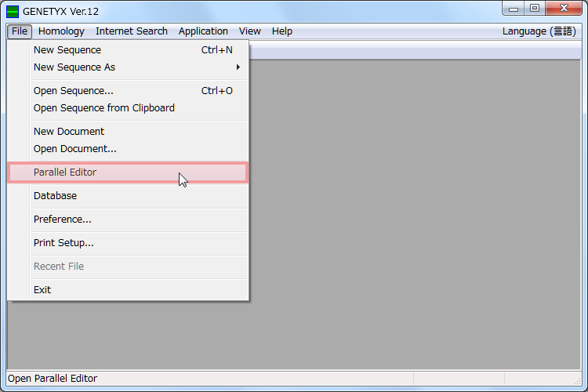Select Open Sequence... menu entry

pyautogui.click(x=128, y=91)
